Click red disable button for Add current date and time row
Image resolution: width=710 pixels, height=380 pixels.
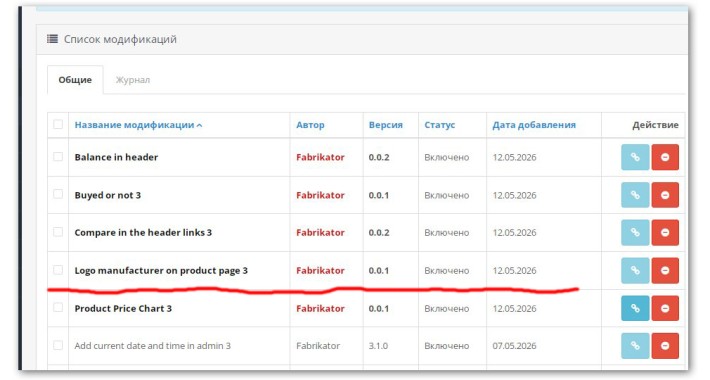pos(665,346)
